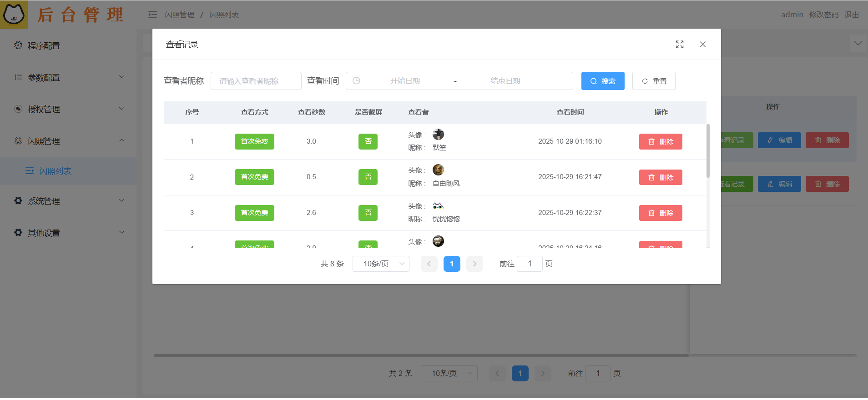
Task: Click the dialog table vertical scrollbar
Action: [x=708, y=151]
